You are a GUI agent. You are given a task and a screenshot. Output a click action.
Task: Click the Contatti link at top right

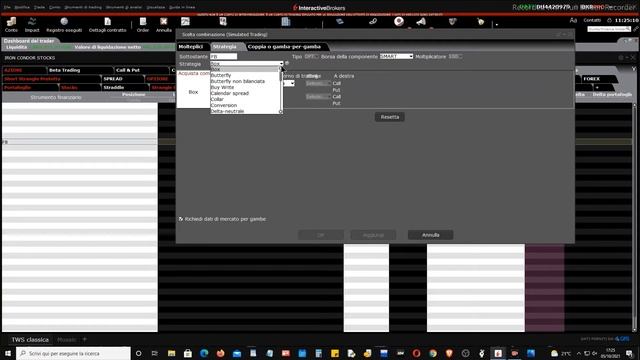[x=592, y=20]
